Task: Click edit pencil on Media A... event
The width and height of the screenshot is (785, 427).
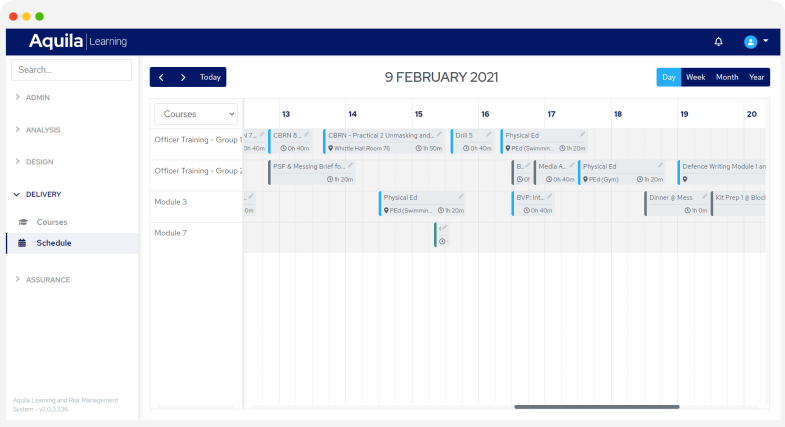Action: point(572,165)
